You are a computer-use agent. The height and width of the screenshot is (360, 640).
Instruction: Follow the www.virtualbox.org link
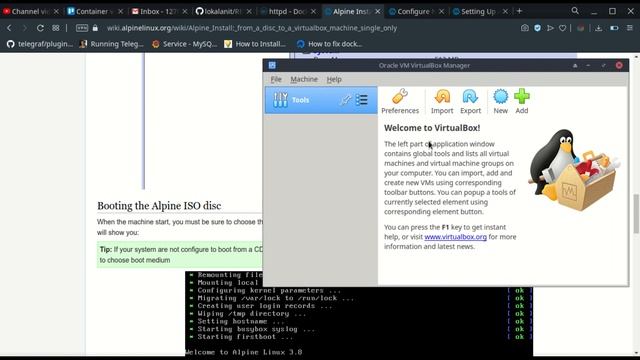click(x=456, y=237)
